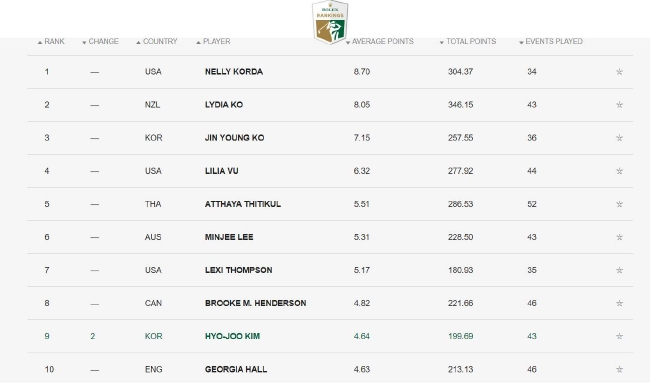
Task: Favorite Nelly Korda with star icon
Action: point(619,72)
